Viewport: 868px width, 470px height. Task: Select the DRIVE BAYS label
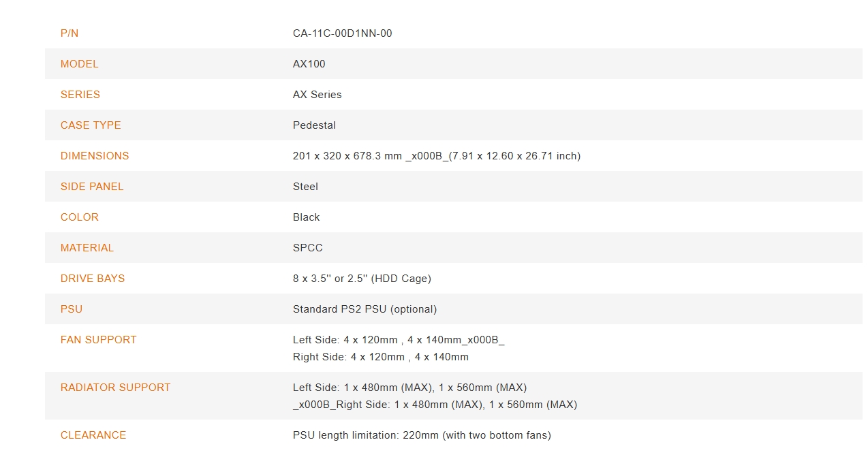pyautogui.click(x=93, y=279)
